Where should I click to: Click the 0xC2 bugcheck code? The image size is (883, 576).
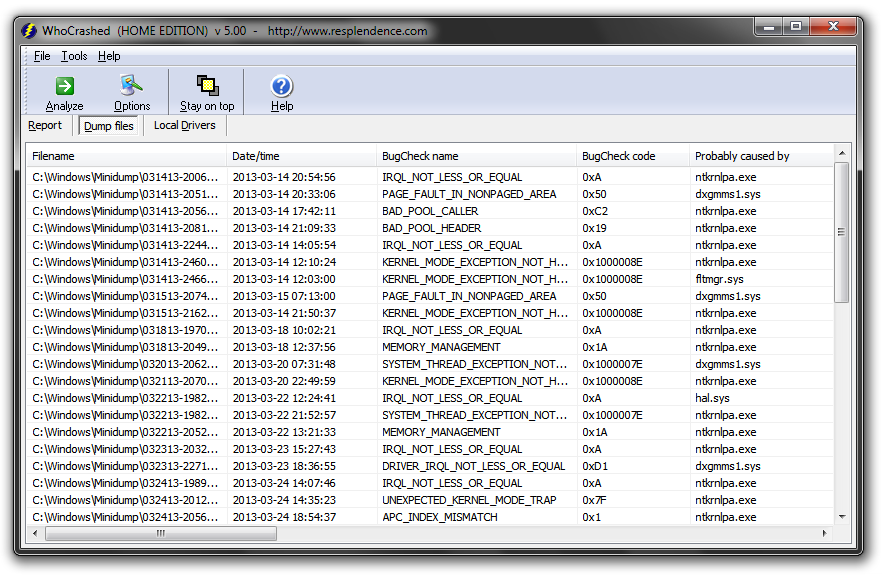[595, 211]
